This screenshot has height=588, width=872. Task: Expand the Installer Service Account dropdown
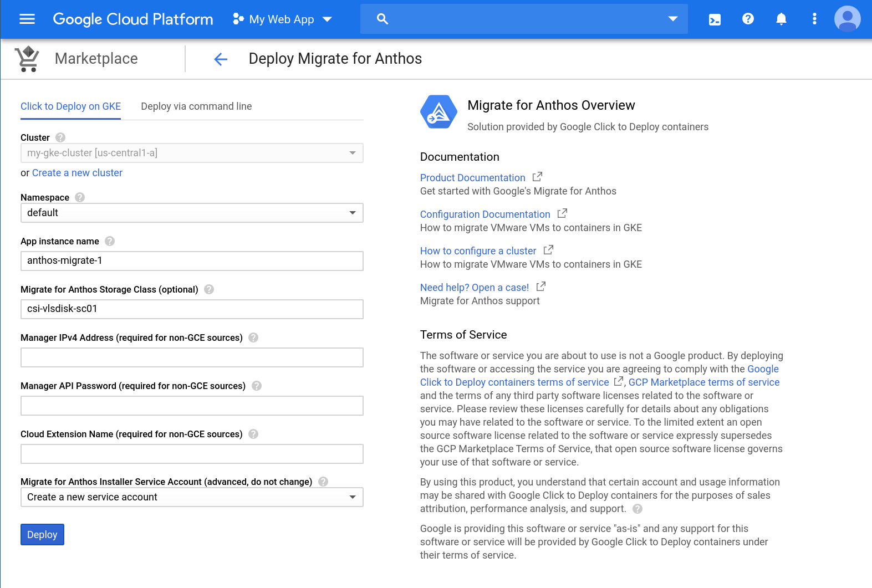point(192,497)
